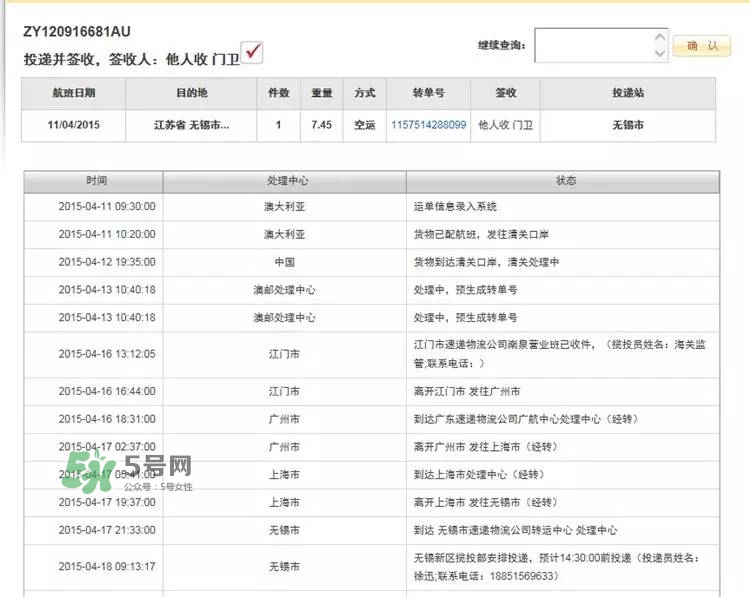Select the 运单信息录入系统 status row
This screenshot has width=750, height=597.
(454, 207)
